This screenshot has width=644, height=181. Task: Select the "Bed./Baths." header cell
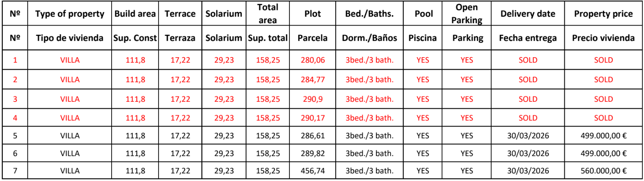click(369, 14)
